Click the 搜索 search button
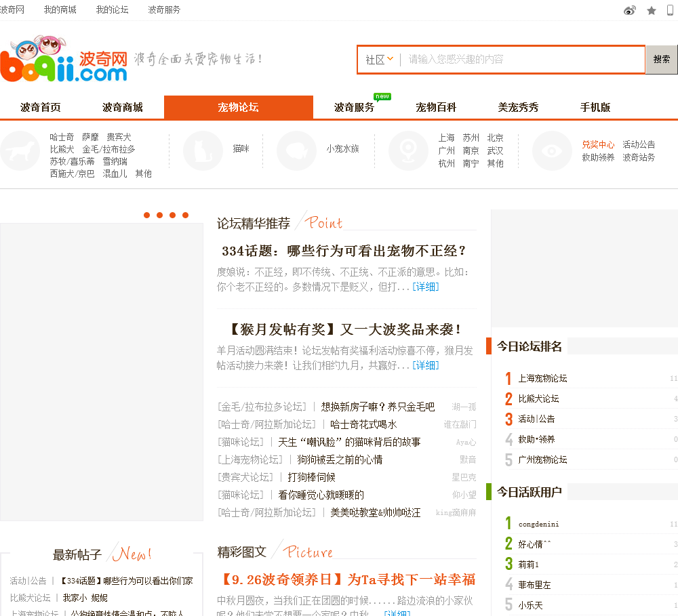 click(x=662, y=59)
